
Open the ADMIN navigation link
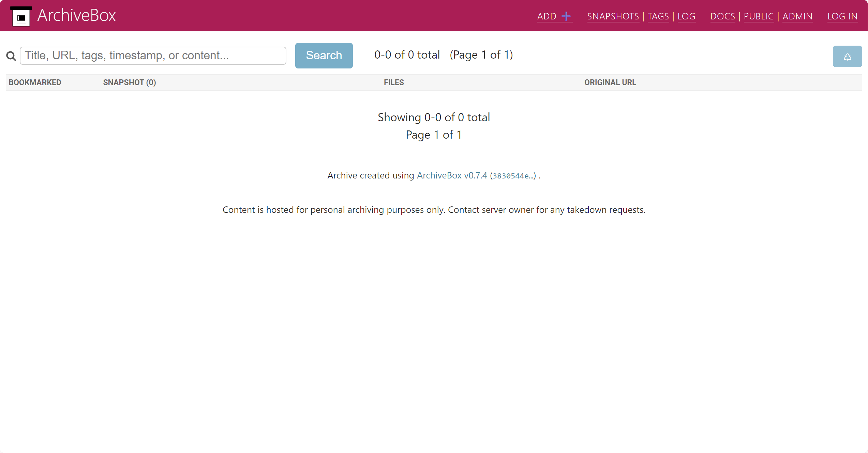(x=797, y=16)
